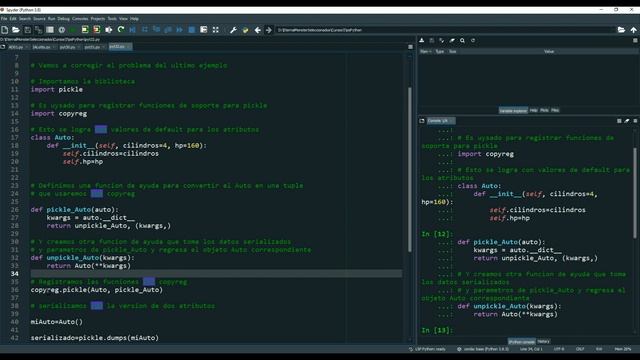
Task: Switch to the Help pane tab
Action: [x=533, y=110]
